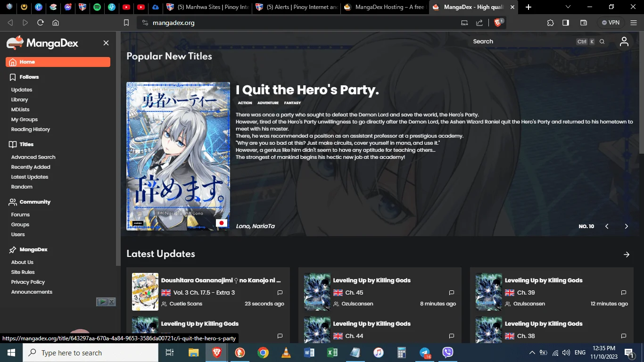Browse Recently Added titles
This screenshot has height=362, width=644.
pos(31,167)
